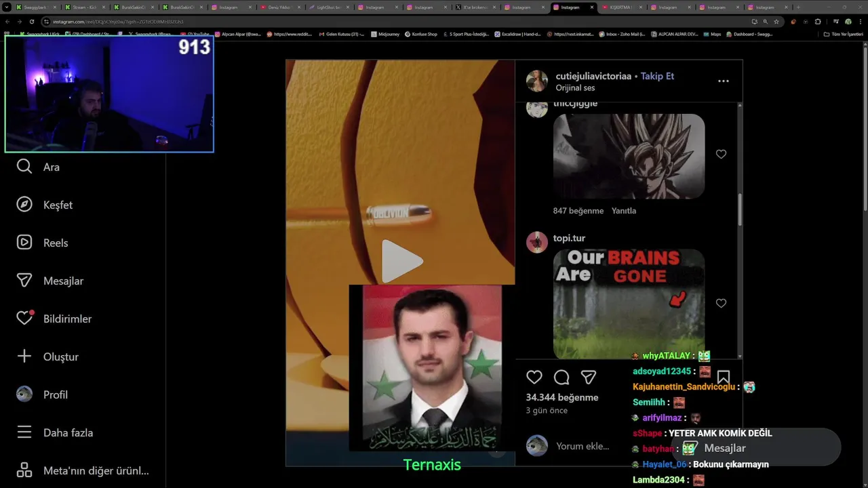The height and width of the screenshot is (488, 868).
Task: Share the reel via paper plane icon
Action: coord(589,378)
